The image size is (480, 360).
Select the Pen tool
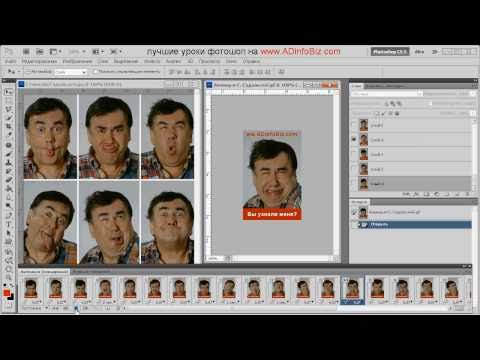tap(9, 215)
